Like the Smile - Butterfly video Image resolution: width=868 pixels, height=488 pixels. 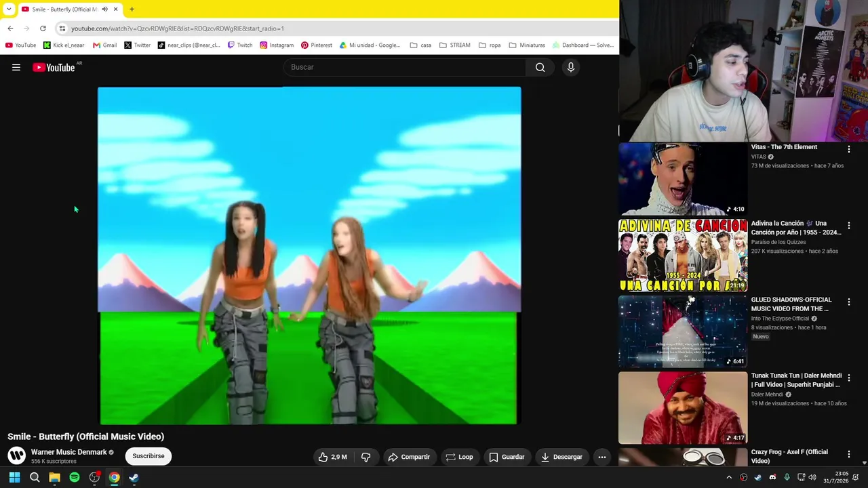tap(333, 457)
